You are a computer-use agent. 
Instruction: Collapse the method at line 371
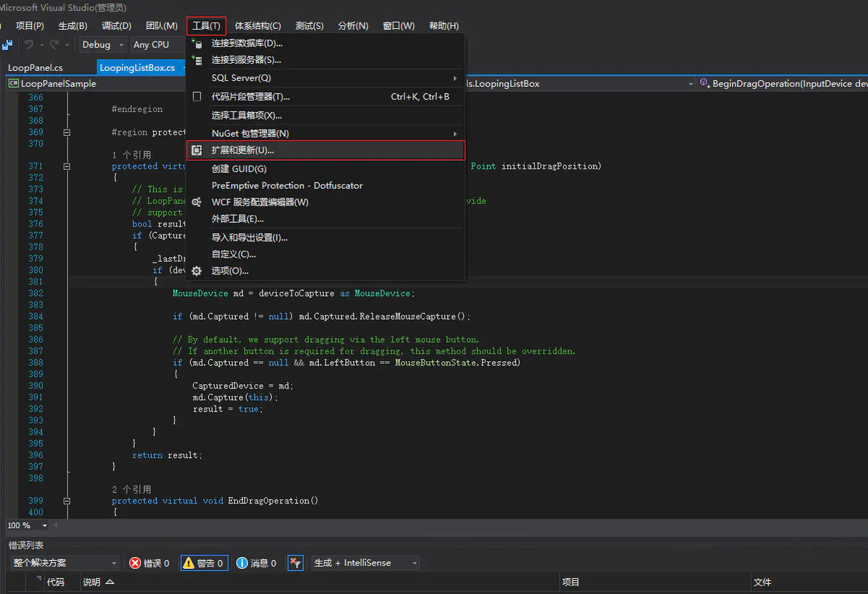[67, 166]
